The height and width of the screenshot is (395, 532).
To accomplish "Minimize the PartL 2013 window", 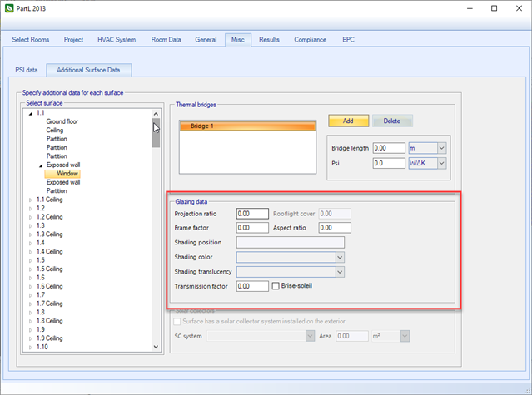I will (470, 8).
